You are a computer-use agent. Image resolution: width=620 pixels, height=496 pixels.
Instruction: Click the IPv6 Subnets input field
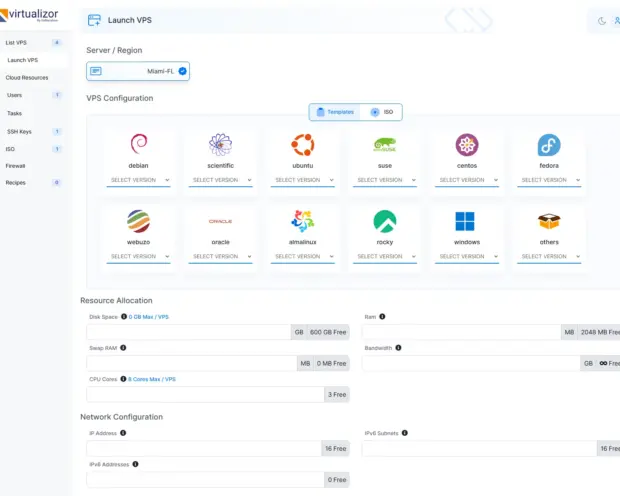[x=479, y=449]
